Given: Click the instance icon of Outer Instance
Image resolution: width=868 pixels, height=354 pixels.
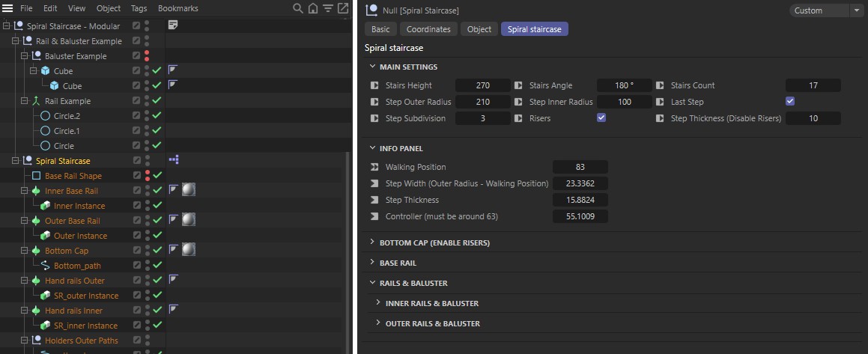Looking at the screenshot, I should point(46,236).
